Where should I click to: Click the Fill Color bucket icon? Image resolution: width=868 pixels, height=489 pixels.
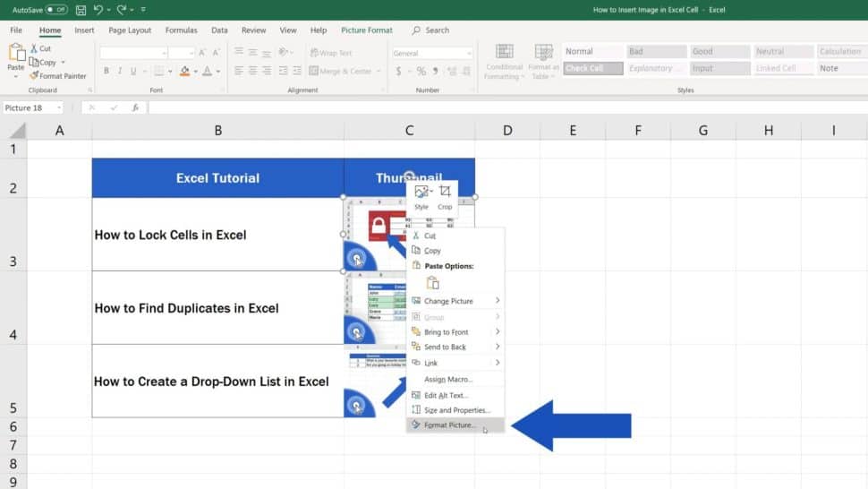pos(185,71)
